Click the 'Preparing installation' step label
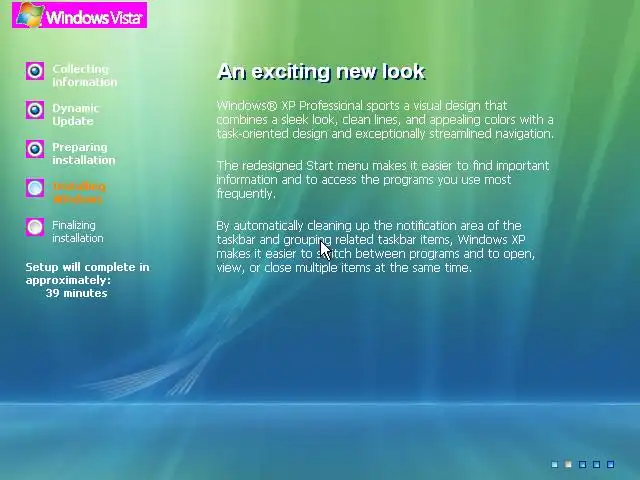 pos(84,153)
